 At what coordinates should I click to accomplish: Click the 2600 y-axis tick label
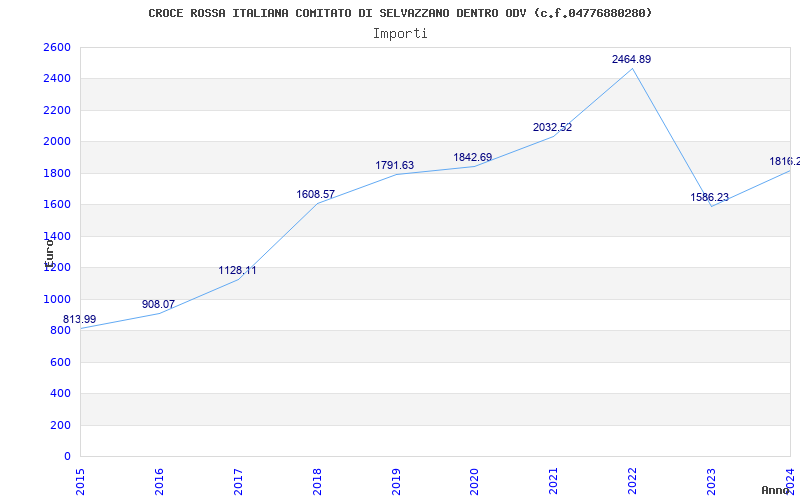[x=57, y=47]
